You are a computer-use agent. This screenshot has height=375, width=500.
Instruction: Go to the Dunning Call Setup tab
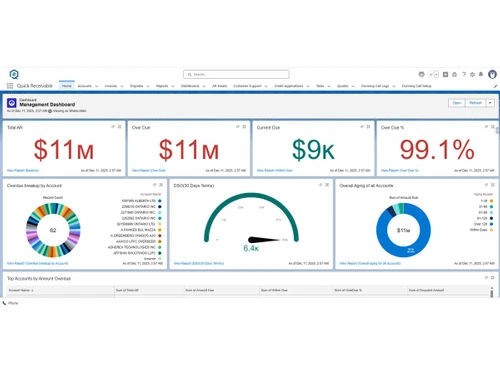(416, 86)
